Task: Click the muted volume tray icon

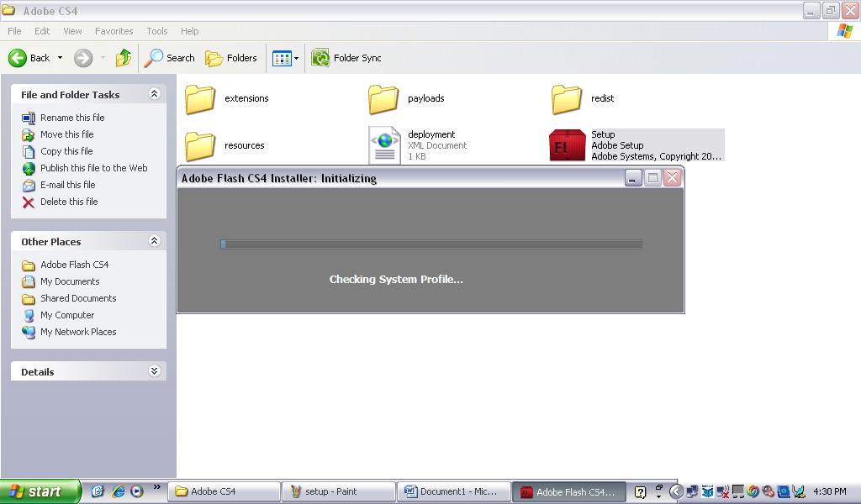Action: (x=723, y=491)
